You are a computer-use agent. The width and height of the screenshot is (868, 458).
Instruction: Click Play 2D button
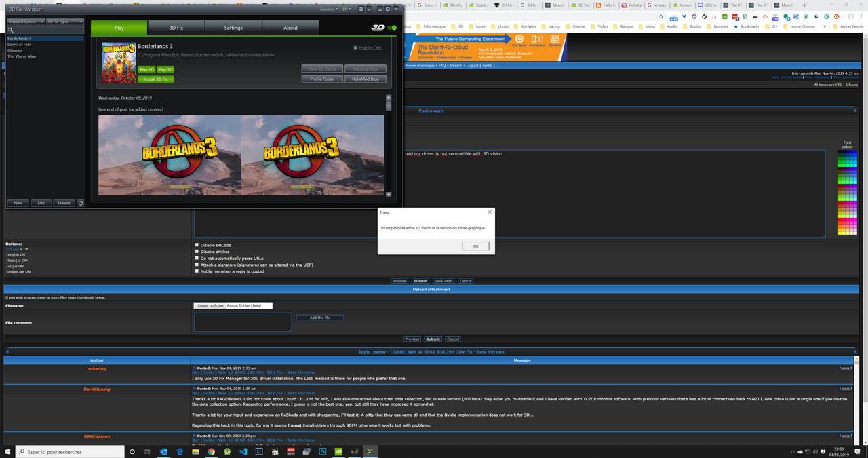click(146, 69)
